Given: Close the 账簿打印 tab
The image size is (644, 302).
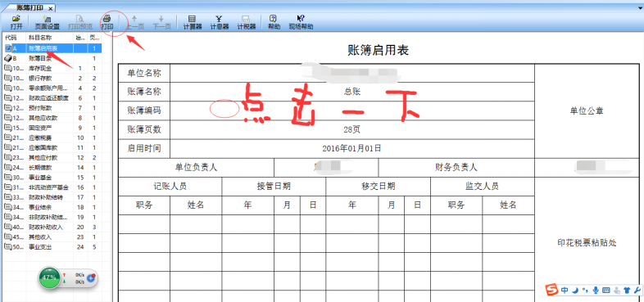Looking at the screenshot, I should [50, 8].
